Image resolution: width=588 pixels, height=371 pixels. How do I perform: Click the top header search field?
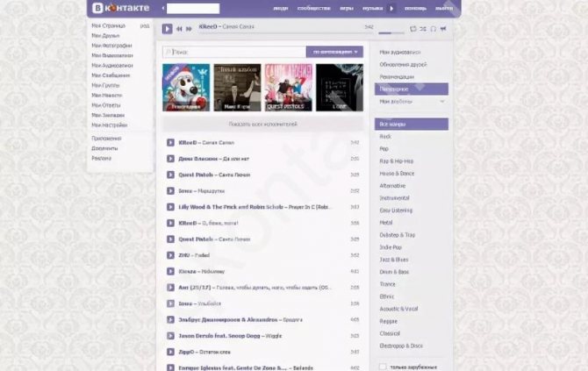(x=193, y=8)
